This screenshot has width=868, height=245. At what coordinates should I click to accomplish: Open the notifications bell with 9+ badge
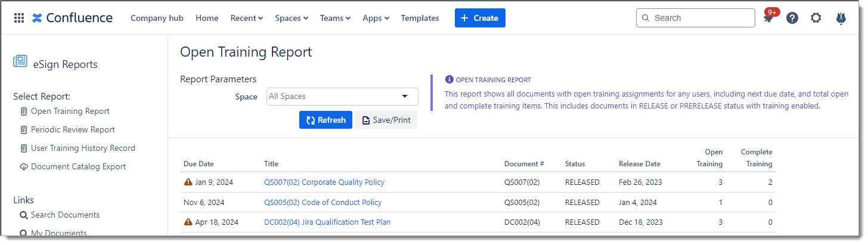coord(768,18)
